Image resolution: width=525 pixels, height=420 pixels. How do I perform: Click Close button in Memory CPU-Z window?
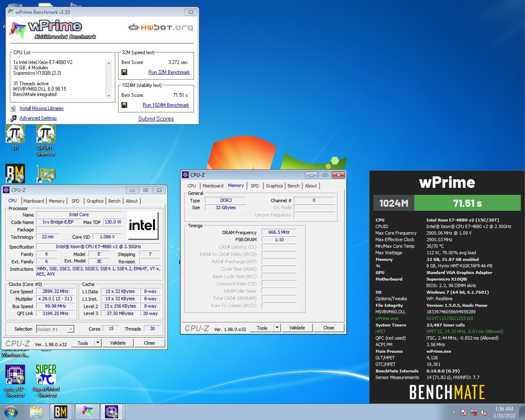click(x=329, y=328)
